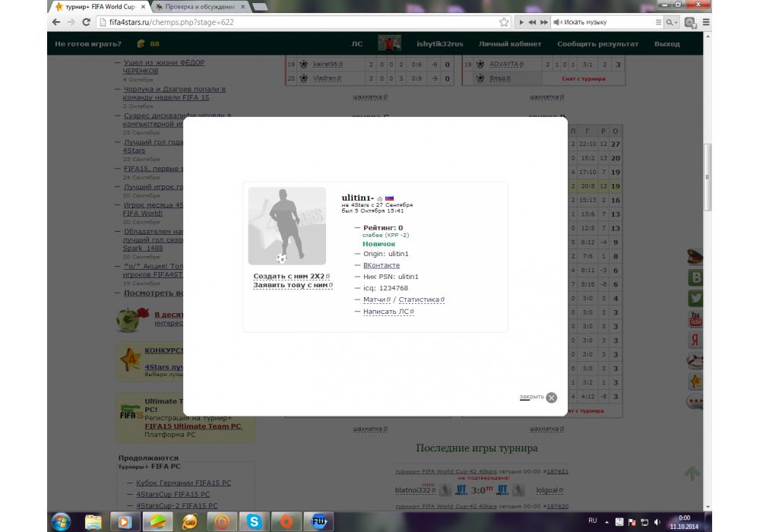The width and height of the screenshot is (760, 532).
Task: Open the 'Матчи' link for ulitin1
Action: coord(377,300)
